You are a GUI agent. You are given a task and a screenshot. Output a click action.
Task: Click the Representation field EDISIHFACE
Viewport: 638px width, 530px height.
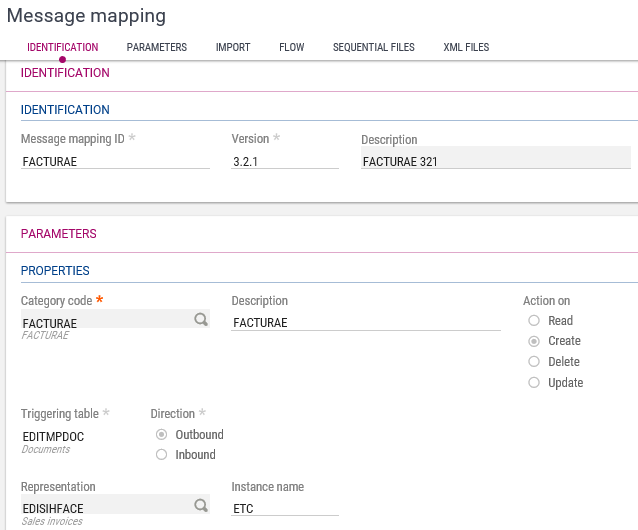tap(105, 508)
